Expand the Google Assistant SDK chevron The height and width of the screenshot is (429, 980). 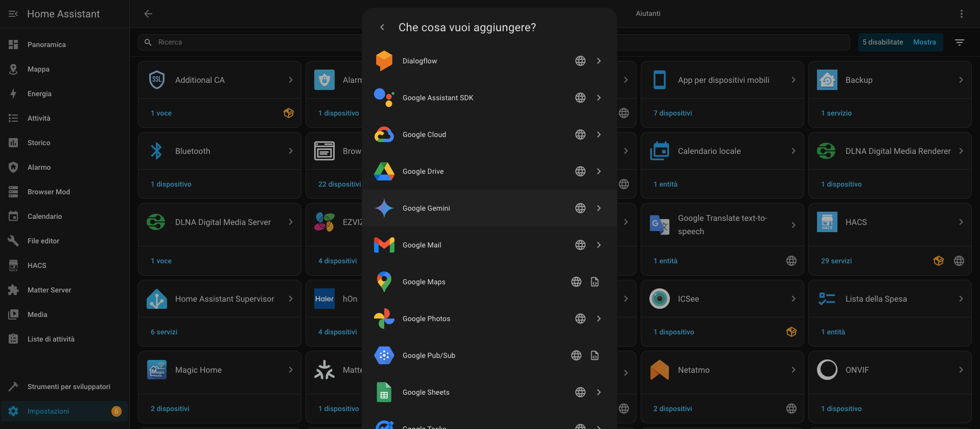pos(599,98)
